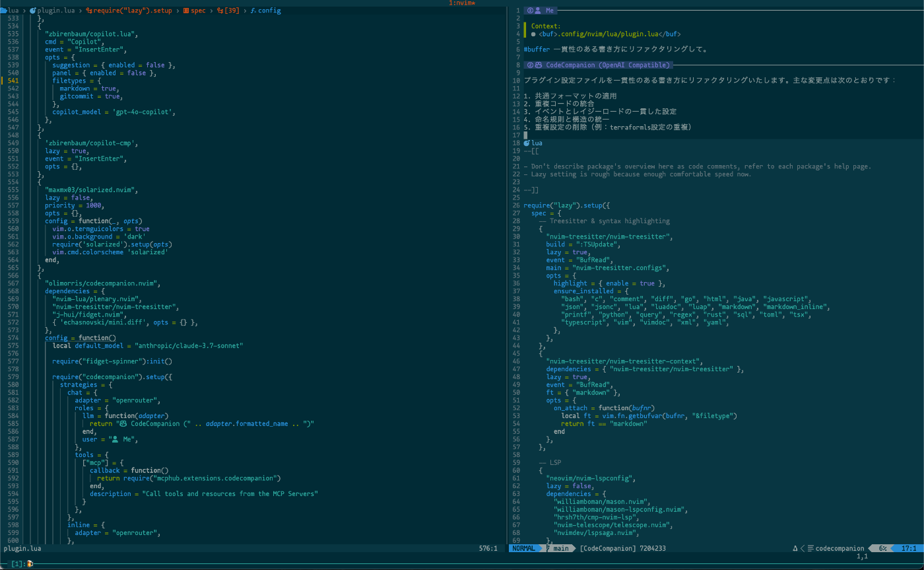This screenshot has width=924, height=570.
Task: Select the 'config' breadcrumb segment
Action: (x=269, y=11)
